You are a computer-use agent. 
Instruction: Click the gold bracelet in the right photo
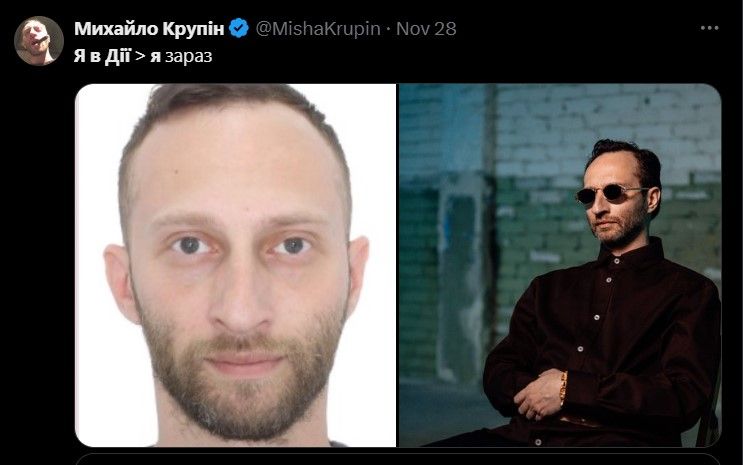[x=563, y=388]
